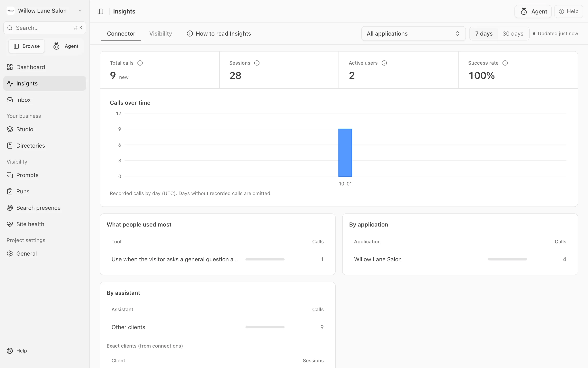Select Insights in the sidebar

click(45, 83)
